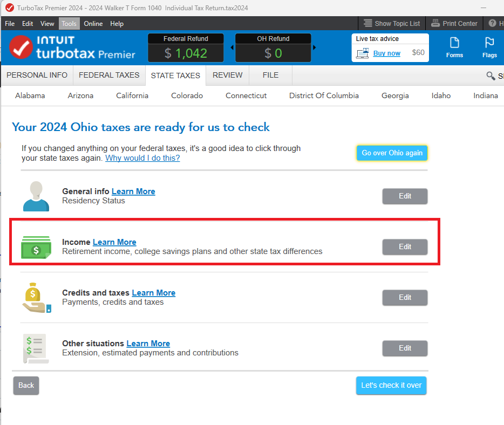Edit the Credits and taxes section
This screenshot has width=504, height=425.
(x=405, y=298)
